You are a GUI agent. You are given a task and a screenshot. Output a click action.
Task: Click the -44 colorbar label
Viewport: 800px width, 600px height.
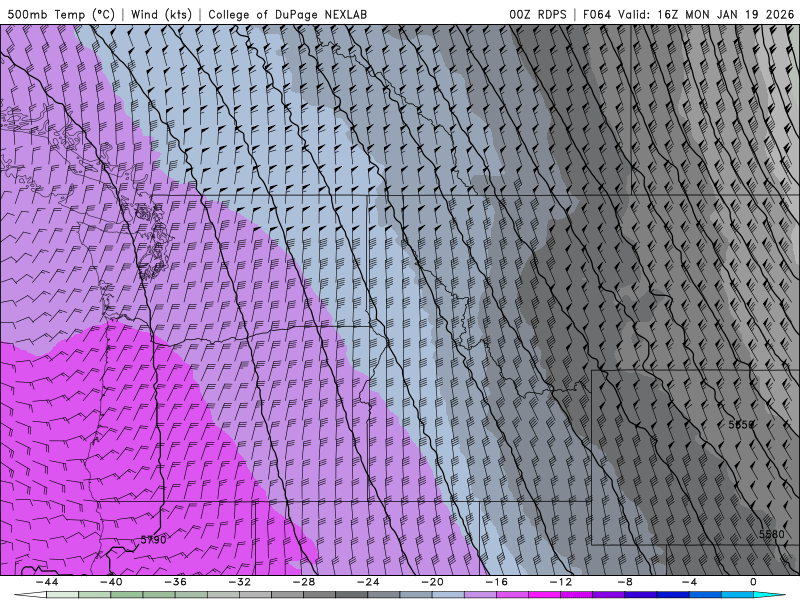pyautogui.click(x=47, y=582)
